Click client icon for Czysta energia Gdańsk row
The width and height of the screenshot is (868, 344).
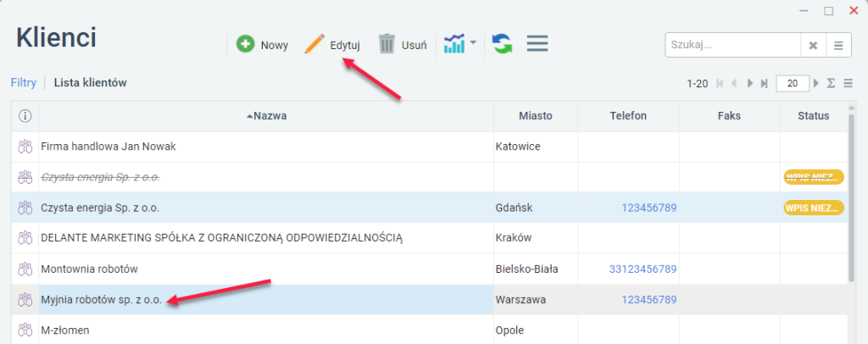25,208
